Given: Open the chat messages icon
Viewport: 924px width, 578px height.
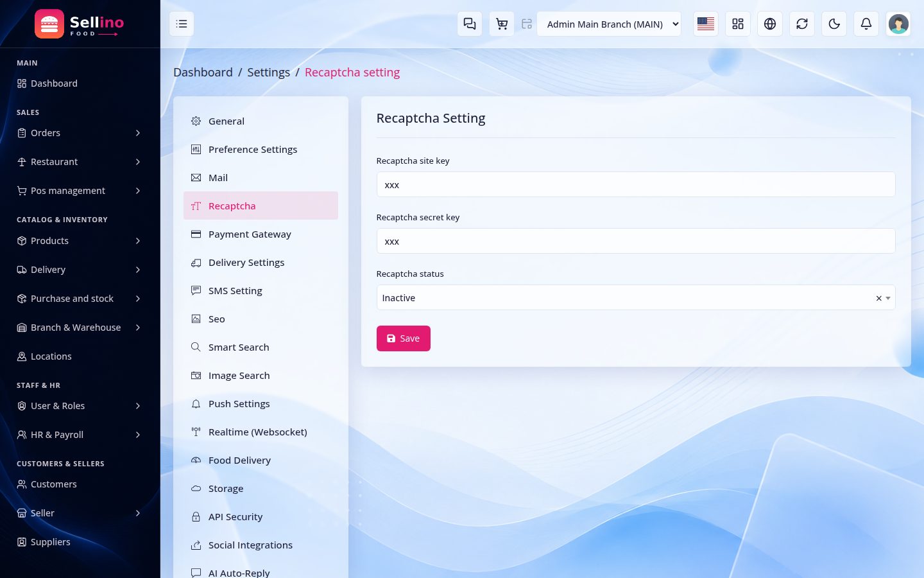Looking at the screenshot, I should (470, 24).
